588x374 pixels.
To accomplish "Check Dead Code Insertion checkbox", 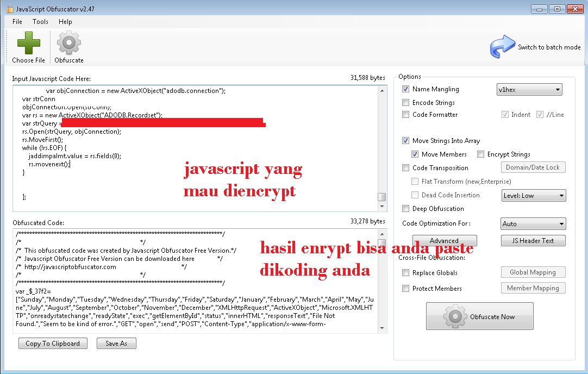I will click(415, 195).
